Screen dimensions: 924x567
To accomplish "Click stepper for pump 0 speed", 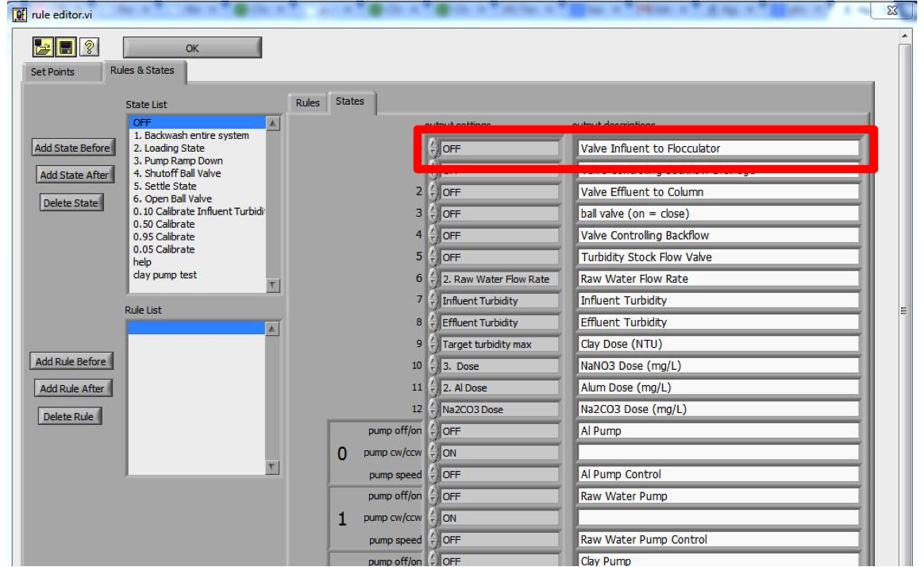I will [433, 475].
